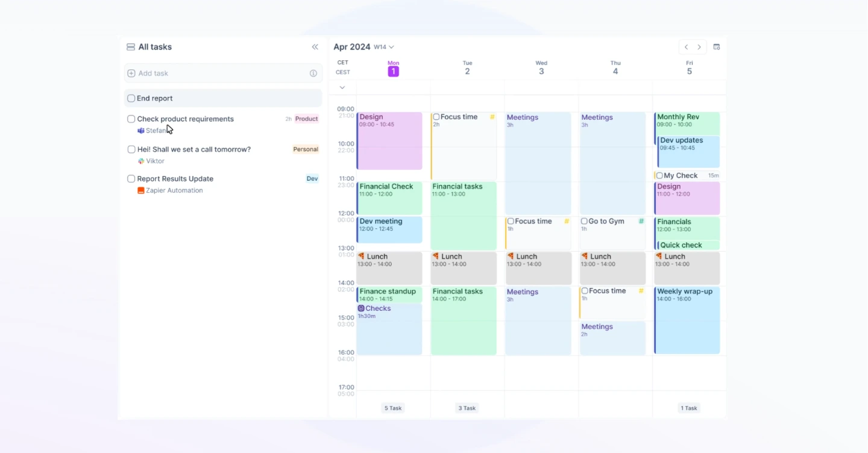Click pizza icon on Friday Lunch
The width and height of the screenshot is (868, 453).
pos(658,257)
